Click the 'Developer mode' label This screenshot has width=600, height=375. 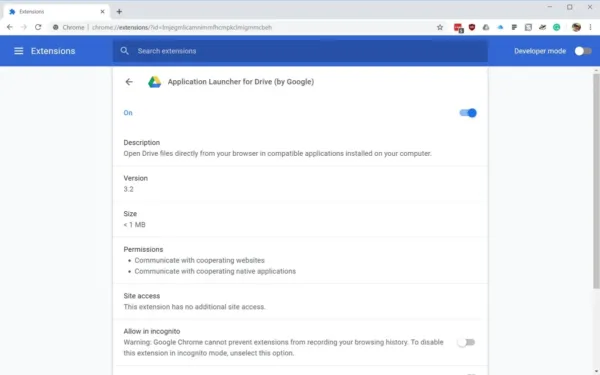(x=540, y=51)
